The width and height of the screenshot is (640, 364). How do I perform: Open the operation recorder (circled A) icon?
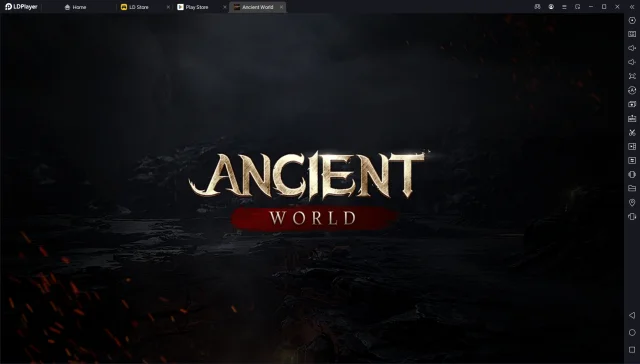[632, 90]
